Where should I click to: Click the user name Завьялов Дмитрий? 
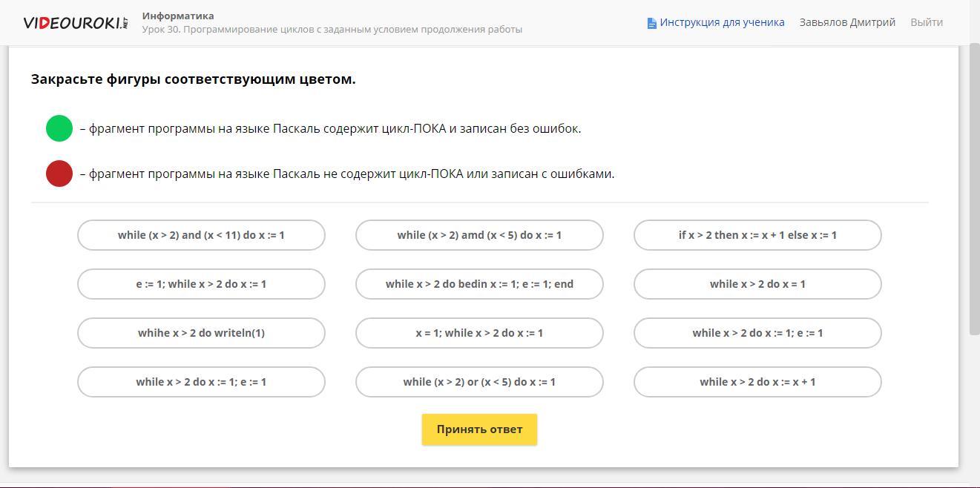tap(847, 22)
